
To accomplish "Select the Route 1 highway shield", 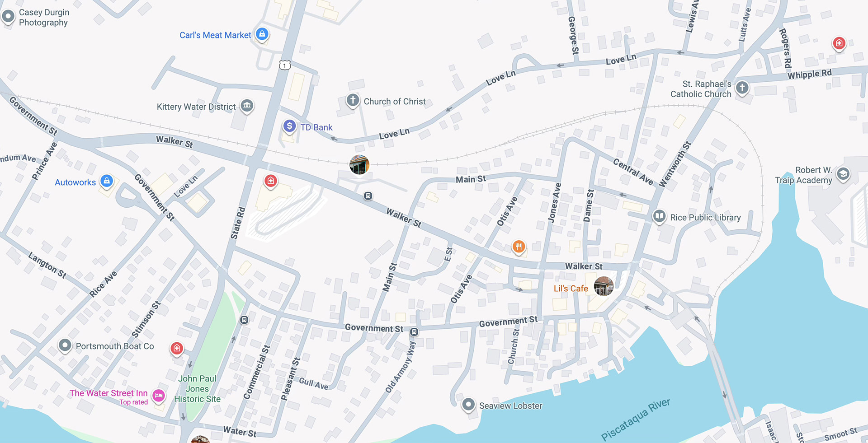I will (284, 65).
